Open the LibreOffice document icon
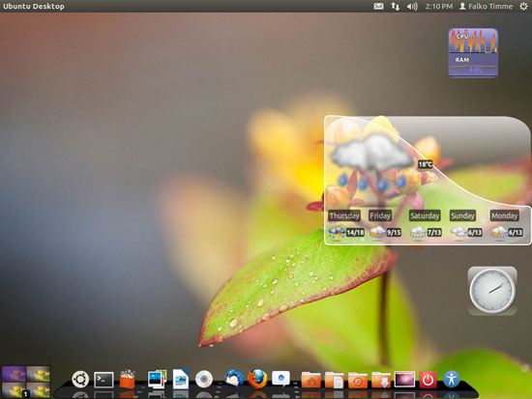 tap(181, 379)
